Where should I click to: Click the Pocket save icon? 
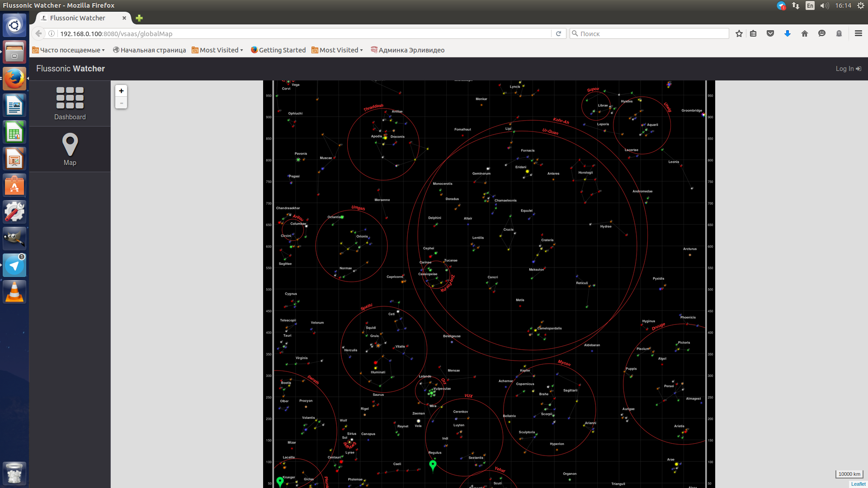(x=770, y=33)
